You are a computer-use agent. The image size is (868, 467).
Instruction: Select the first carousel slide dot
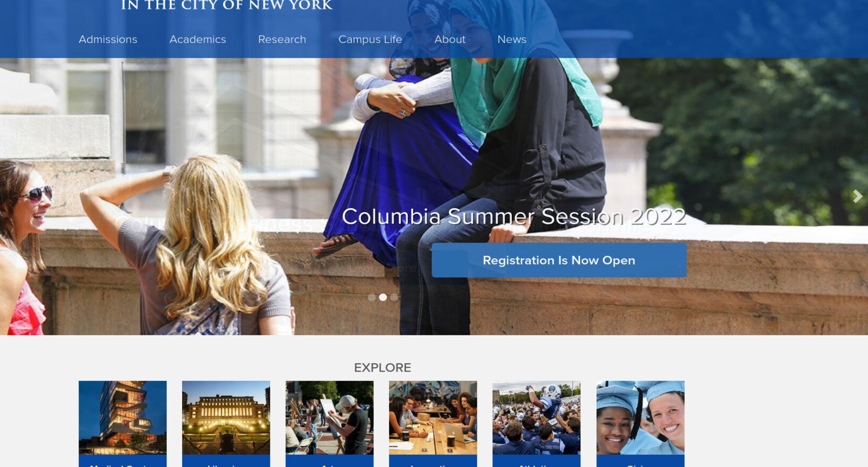coord(372,297)
